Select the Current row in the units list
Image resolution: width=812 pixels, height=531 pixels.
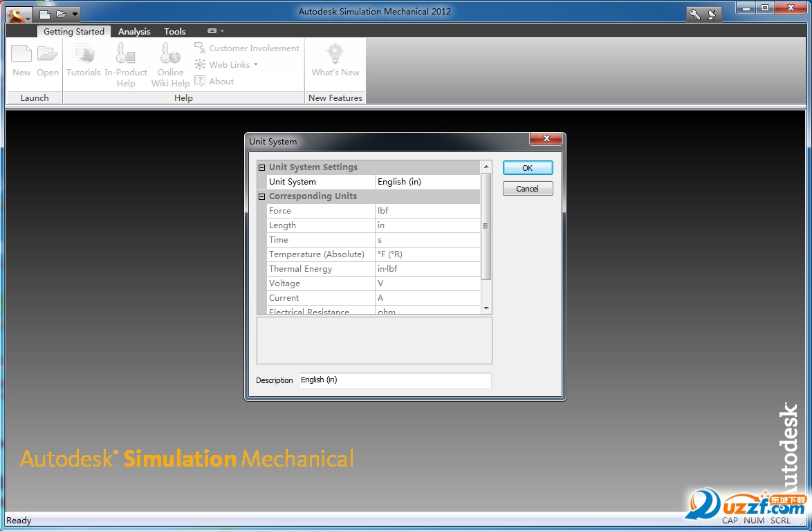click(x=373, y=297)
